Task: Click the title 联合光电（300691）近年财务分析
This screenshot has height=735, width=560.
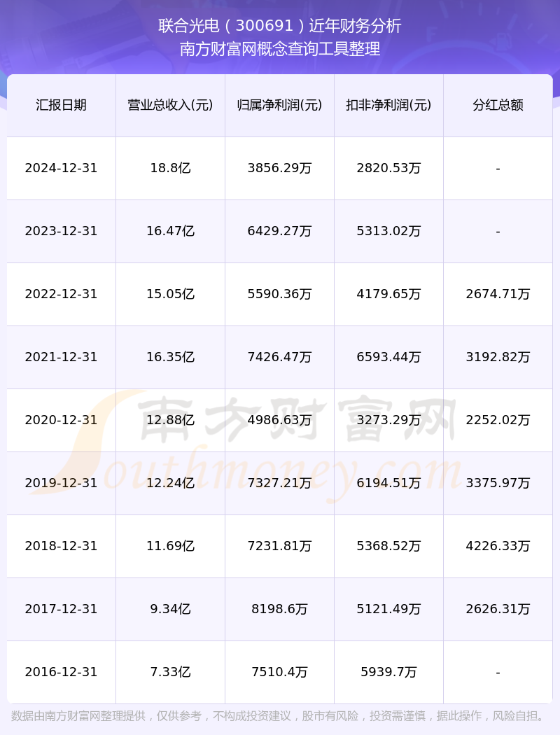Action: tap(280, 25)
